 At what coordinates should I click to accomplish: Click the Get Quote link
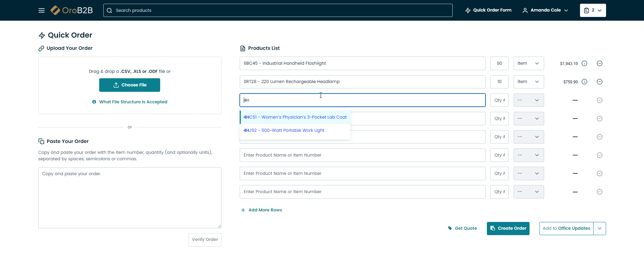pyautogui.click(x=463, y=228)
